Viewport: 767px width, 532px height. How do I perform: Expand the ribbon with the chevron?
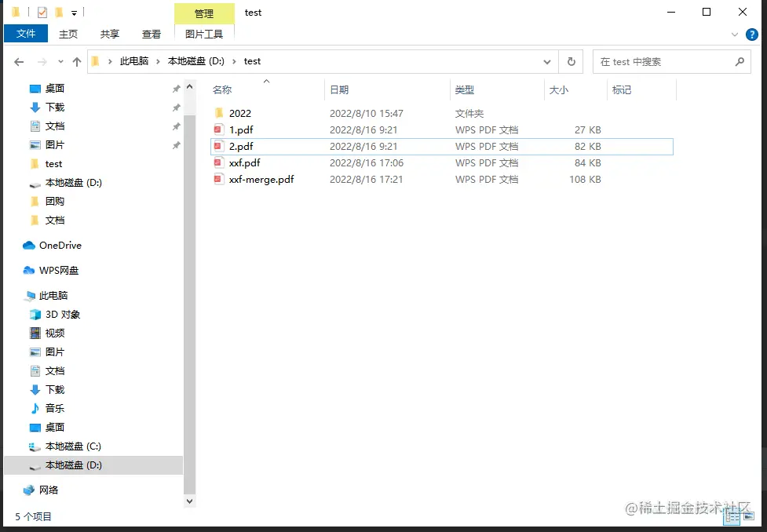point(734,35)
